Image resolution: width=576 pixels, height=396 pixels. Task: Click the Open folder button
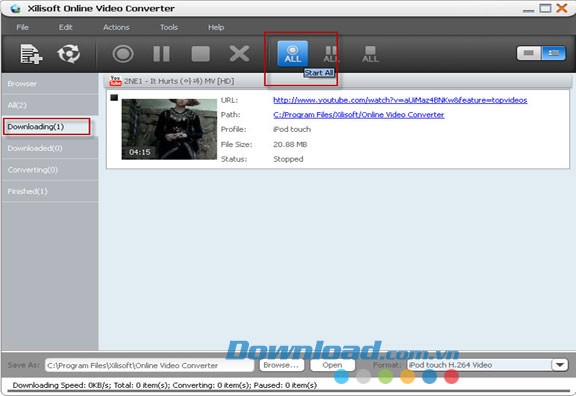tap(332, 365)
